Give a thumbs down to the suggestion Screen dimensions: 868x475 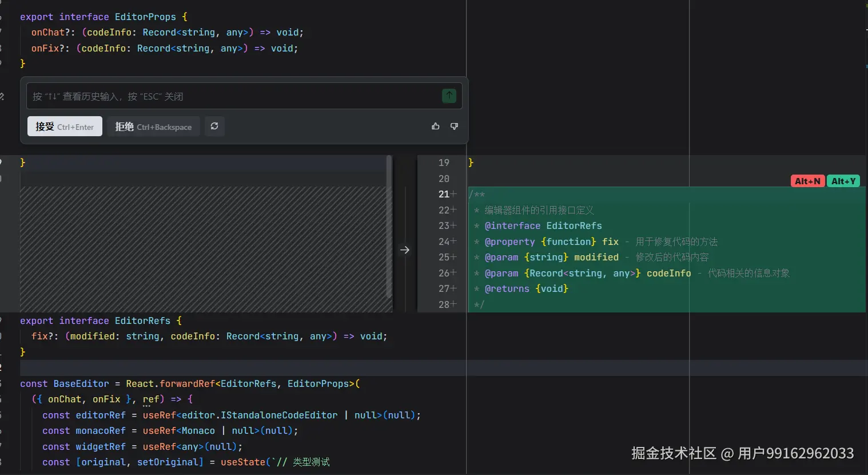[454, 126]
